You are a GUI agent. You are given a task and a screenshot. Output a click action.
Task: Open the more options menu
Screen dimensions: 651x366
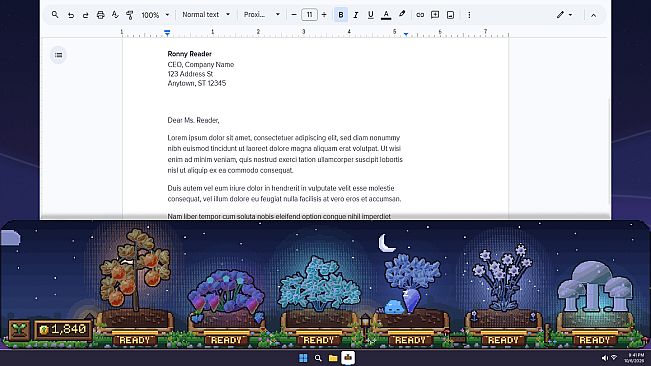coord(469,15)
